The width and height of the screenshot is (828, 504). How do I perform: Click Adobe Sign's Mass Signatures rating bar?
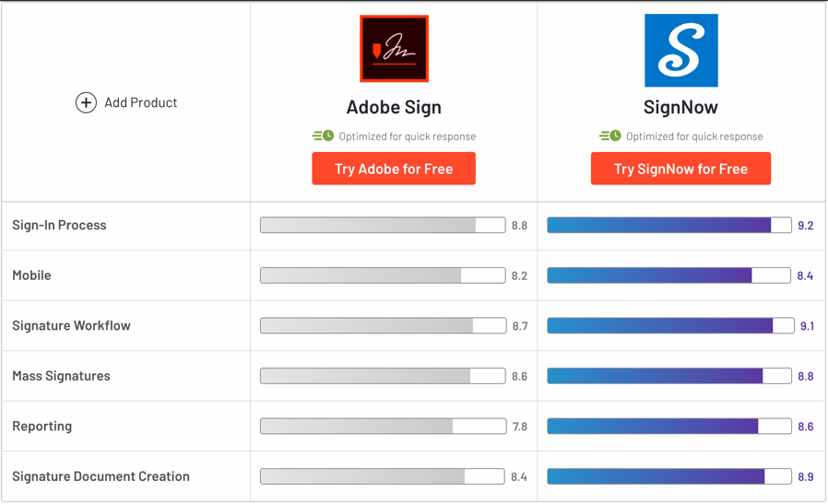pyautogui.click(x=383, y=376)
